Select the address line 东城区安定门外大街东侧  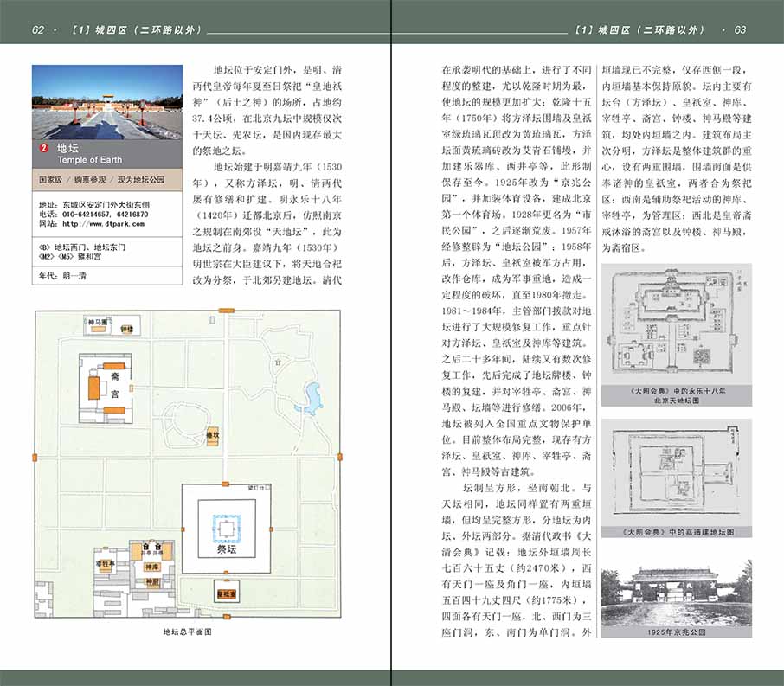tap(106, 205)
